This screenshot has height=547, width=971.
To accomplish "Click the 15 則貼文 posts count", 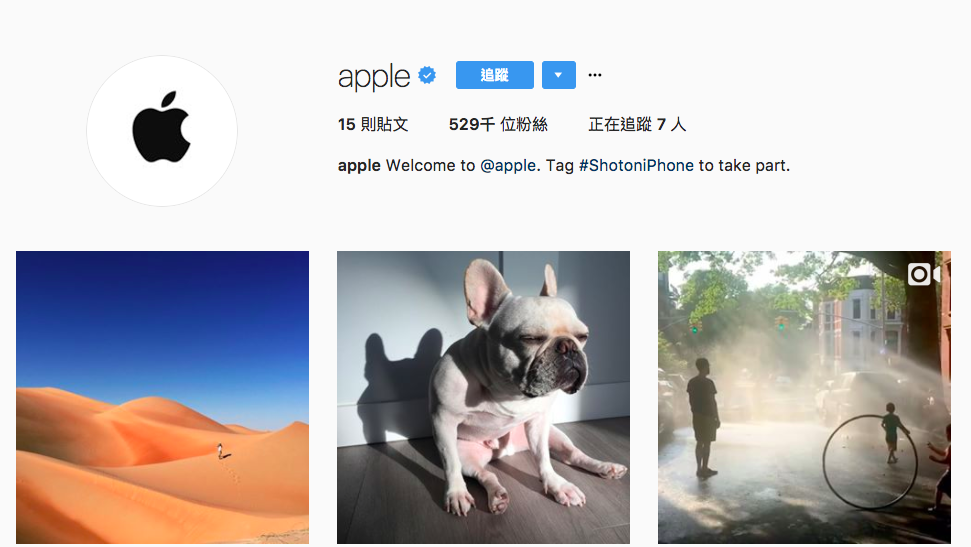I will pyautogui.click(x=373, y=125).
